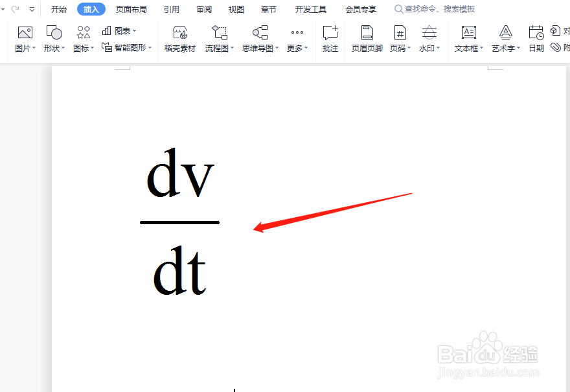Click the Icons (图标) library icon
The height and width of the screenshot is (392, 570).
84,32
